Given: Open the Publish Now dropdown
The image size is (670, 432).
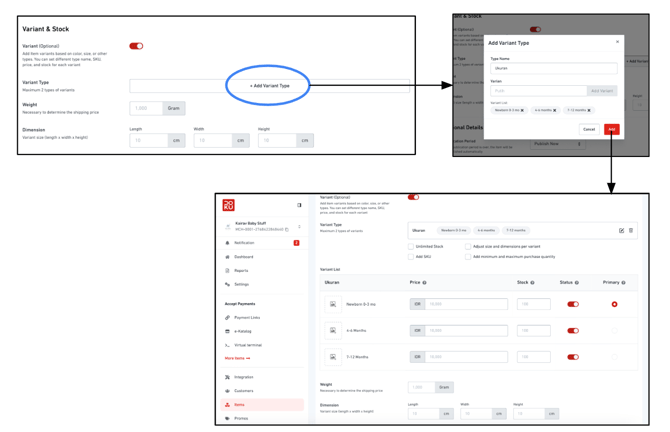Looking at the screenshot, I should (557, 144).
